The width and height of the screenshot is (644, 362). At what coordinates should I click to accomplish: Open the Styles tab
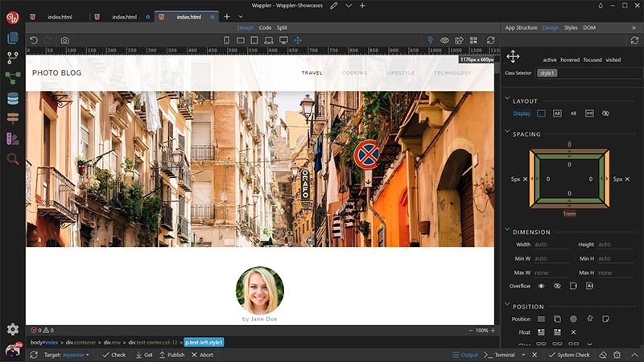tap(571, 27)
